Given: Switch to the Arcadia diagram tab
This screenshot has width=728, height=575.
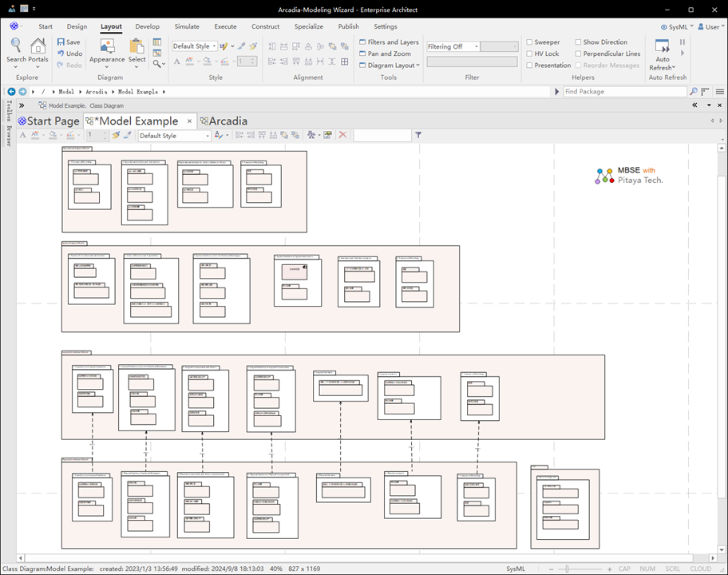Looking at the screenshot, I should tap(224, 121).
